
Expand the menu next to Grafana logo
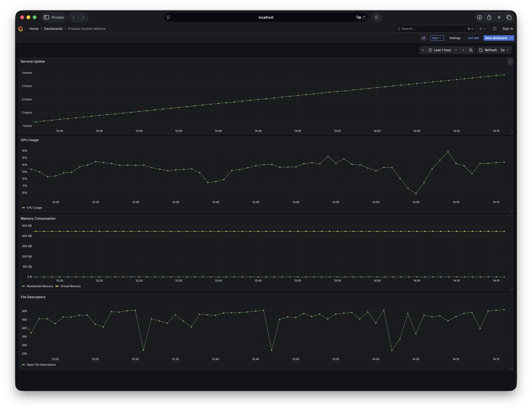click(25, 29)
